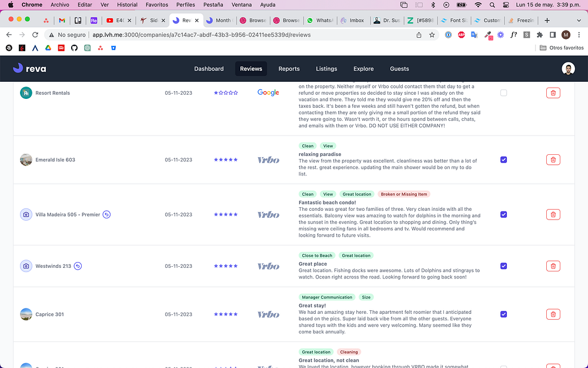
Task: Open macOS Spotlight search
Action: tap(492, 5)
